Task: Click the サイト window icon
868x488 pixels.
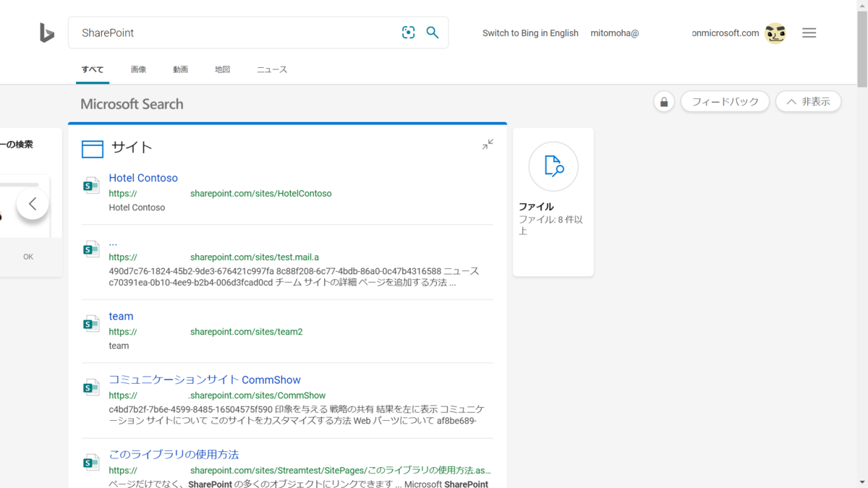Action: click(93, 149)
